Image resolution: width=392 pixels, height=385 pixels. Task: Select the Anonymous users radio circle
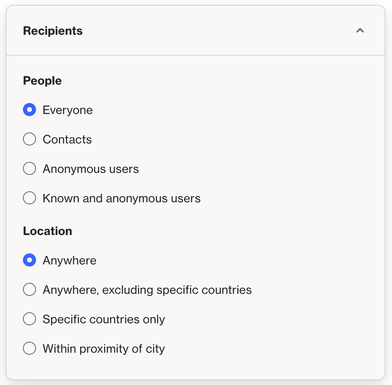point(29,168)
